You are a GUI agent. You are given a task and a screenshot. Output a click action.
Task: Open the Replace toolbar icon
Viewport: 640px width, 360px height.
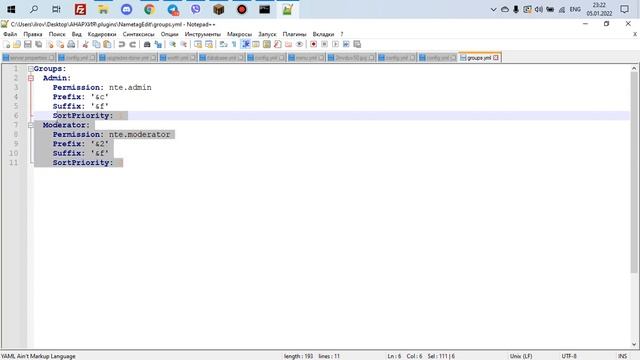158,44
